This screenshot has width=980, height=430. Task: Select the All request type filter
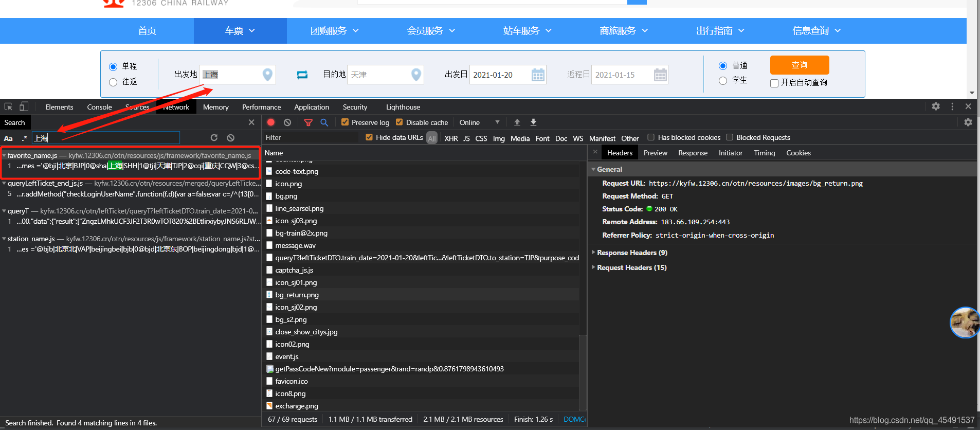432,138
